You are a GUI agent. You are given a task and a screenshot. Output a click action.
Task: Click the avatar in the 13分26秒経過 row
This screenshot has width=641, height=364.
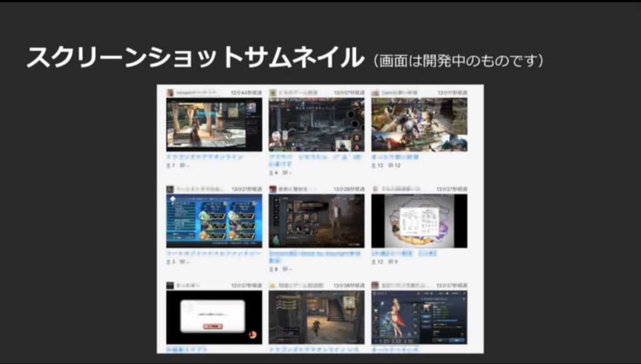273,189
